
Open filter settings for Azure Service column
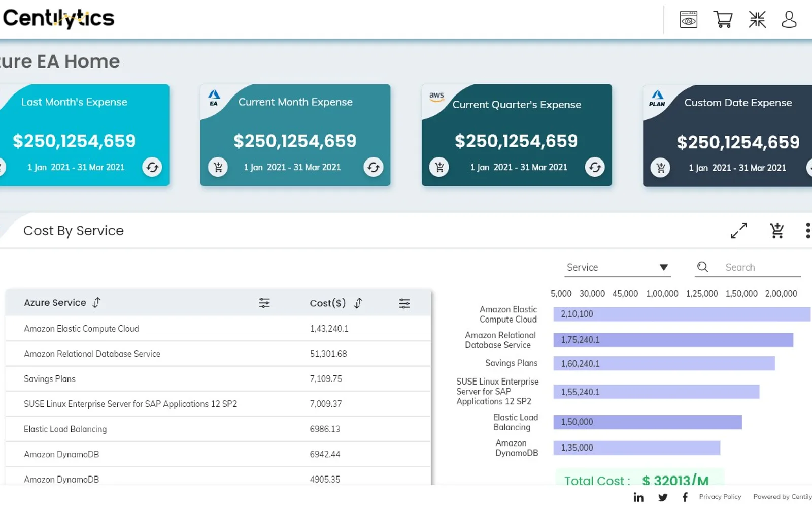tap(264, 303)
